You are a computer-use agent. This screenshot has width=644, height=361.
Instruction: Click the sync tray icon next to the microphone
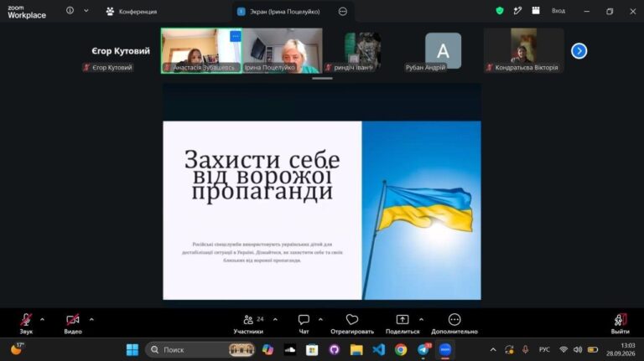[x=509, y=350]
